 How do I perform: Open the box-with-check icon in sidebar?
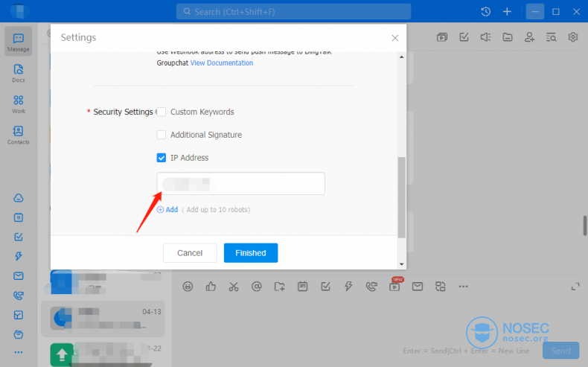pos(18,315)
